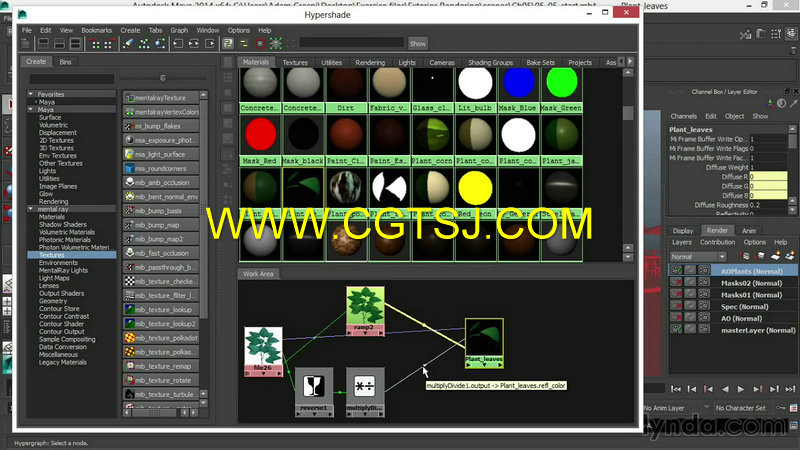Viewport: 800px width, 450px height.
Task: Toggle the recycle icon of the Spec layer
Action: click(x=690, y=306)
